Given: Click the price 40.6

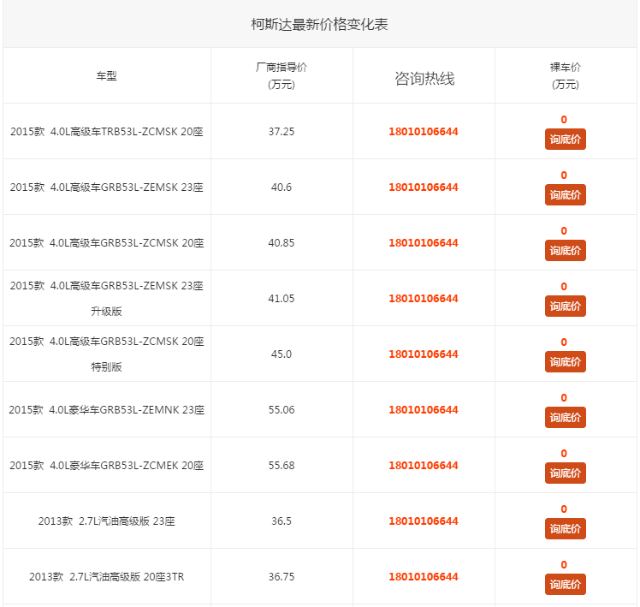Looking at the screenshot, I should tap(281, 187).
